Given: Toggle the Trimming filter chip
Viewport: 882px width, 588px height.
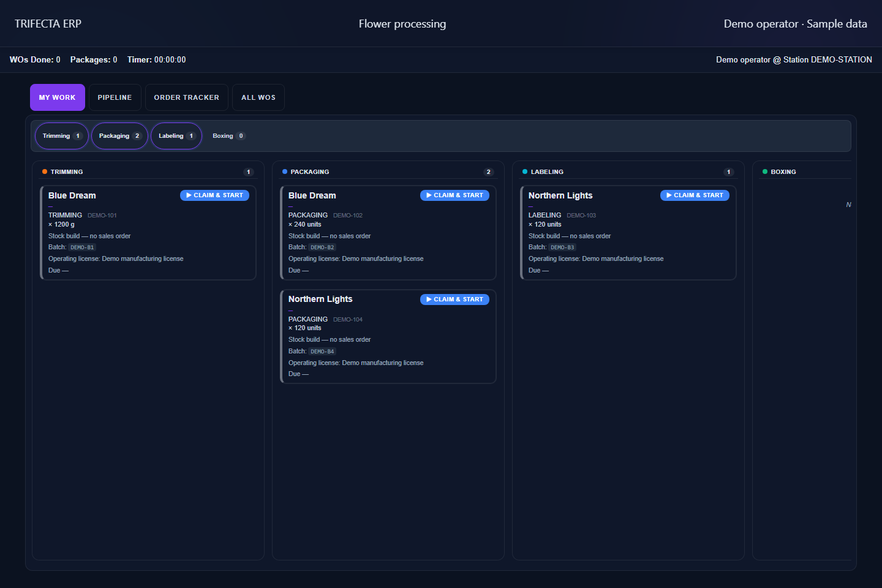Looking at the screenshot, I should 62,136.
